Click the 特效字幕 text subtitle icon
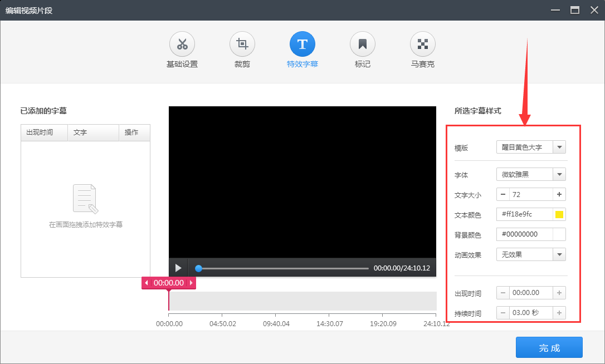This screenshot has height=364, width=605. (302, 44)
